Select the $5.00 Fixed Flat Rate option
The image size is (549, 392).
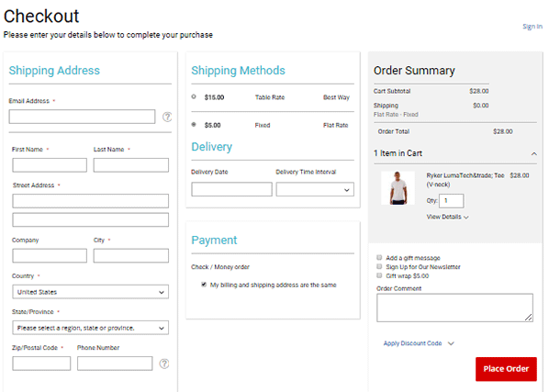coord(194,125)
